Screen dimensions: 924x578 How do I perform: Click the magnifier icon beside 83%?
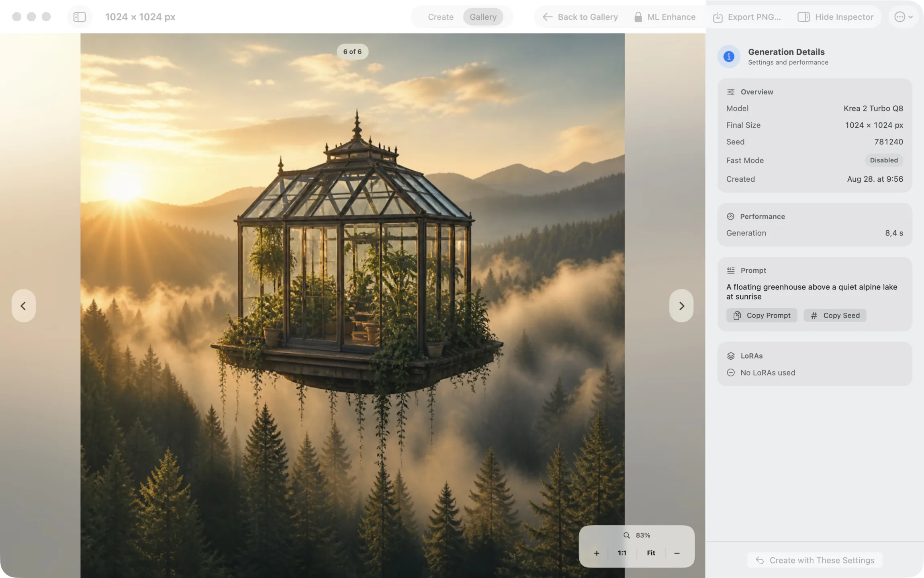click(626, 535)
